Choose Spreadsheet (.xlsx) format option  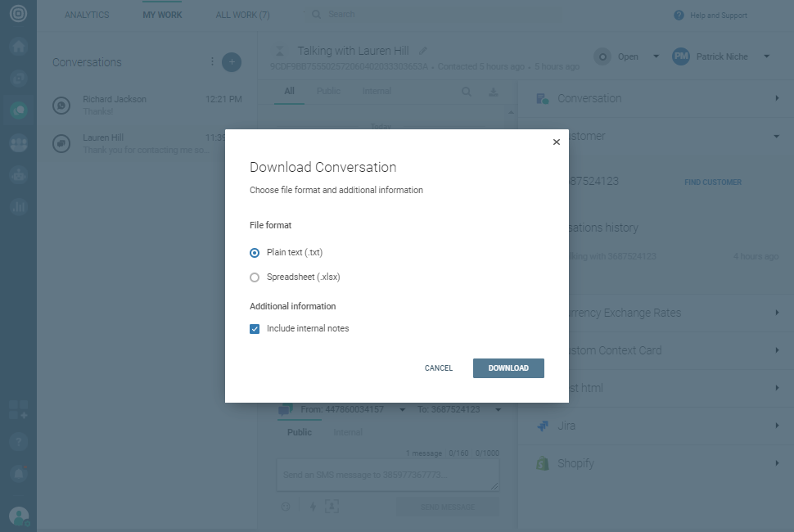click(255, 277)
